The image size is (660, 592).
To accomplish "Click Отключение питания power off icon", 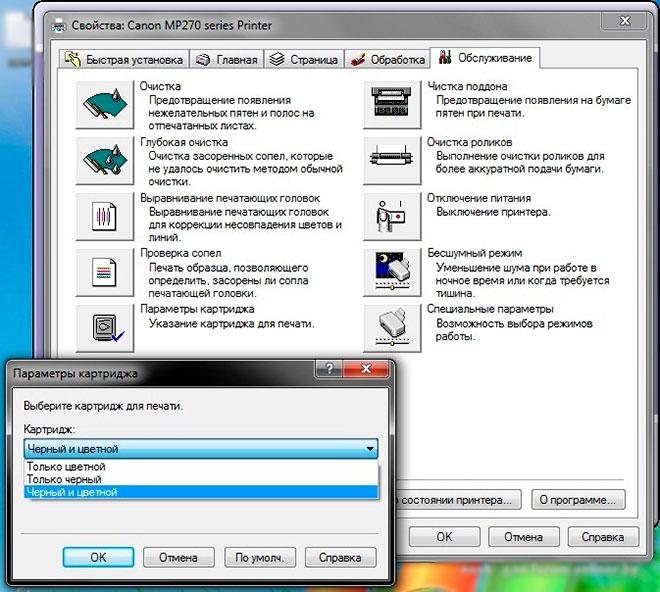I will coord(392,217).
